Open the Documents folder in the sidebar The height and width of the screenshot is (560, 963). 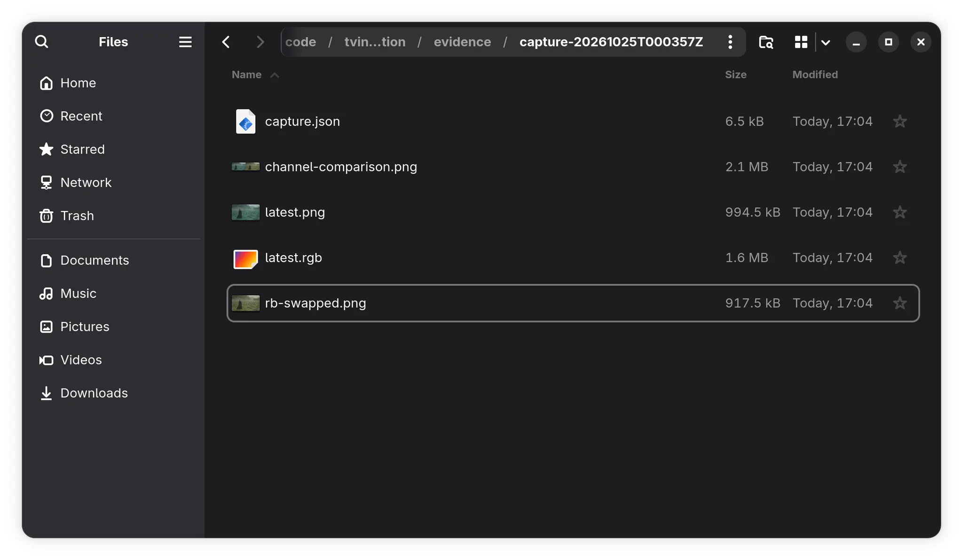tap(114, 260)
